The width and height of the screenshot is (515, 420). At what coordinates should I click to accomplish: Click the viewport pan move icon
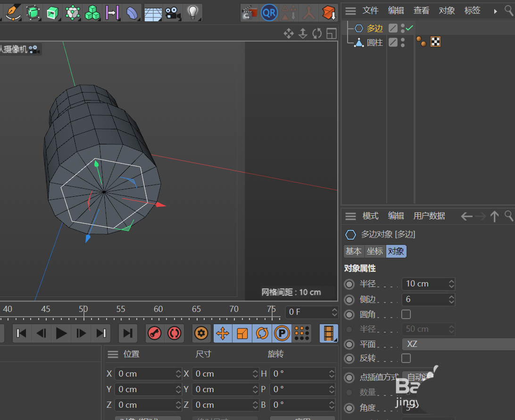288,34
